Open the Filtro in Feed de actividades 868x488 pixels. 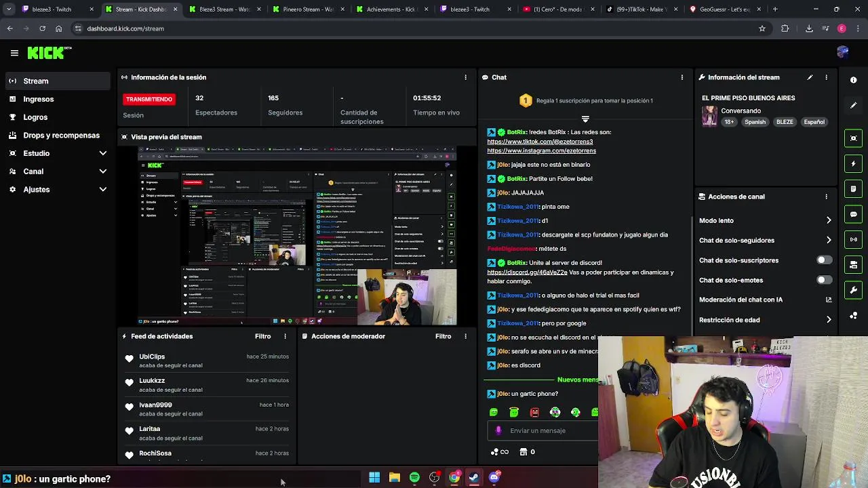[262, 336]
